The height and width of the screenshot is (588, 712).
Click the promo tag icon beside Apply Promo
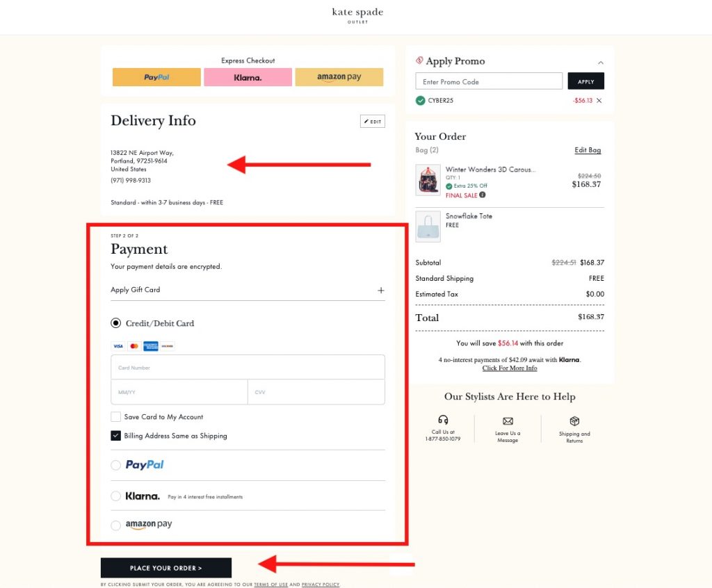tap(419, 60)
